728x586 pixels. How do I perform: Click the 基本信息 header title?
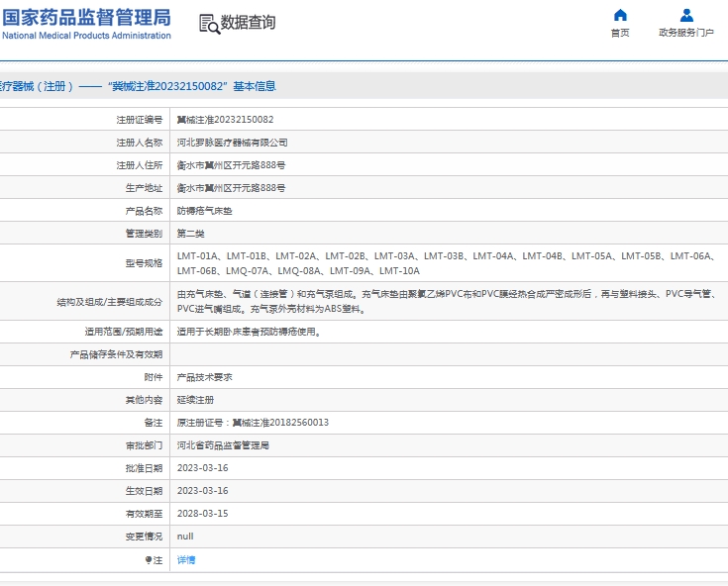tap(255, 86)
